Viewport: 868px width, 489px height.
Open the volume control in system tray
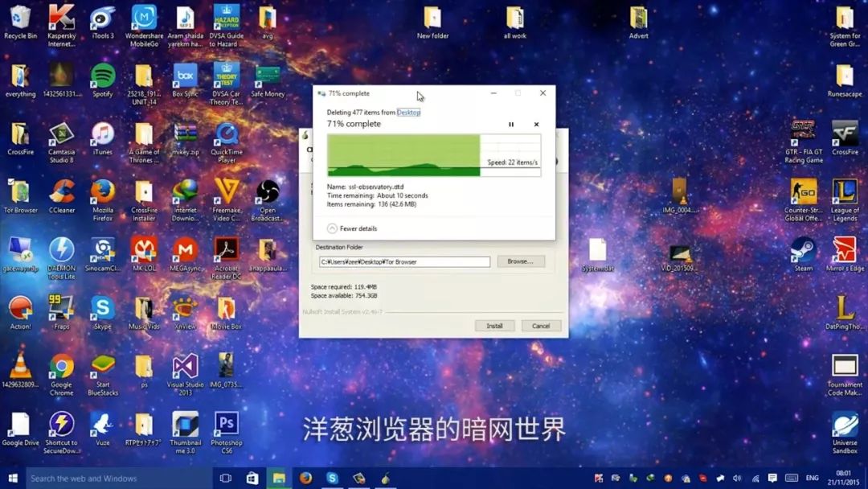click(x=737, y=478)
